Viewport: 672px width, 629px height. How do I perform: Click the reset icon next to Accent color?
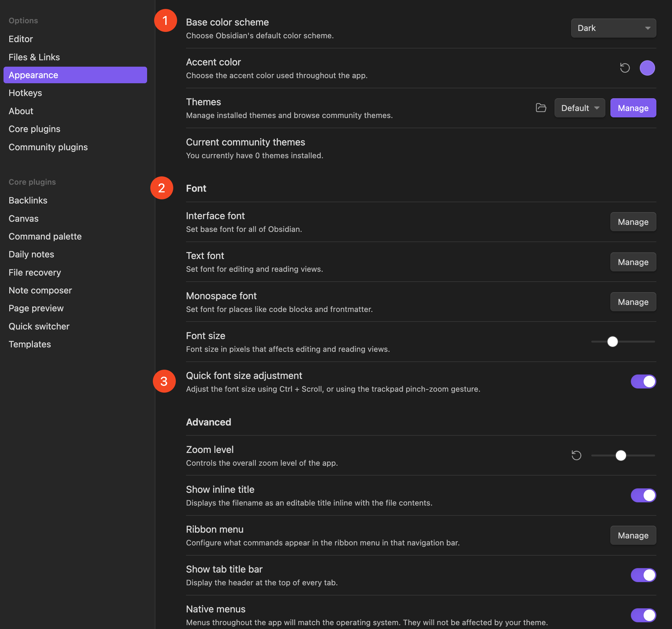[x=626, y=67]
